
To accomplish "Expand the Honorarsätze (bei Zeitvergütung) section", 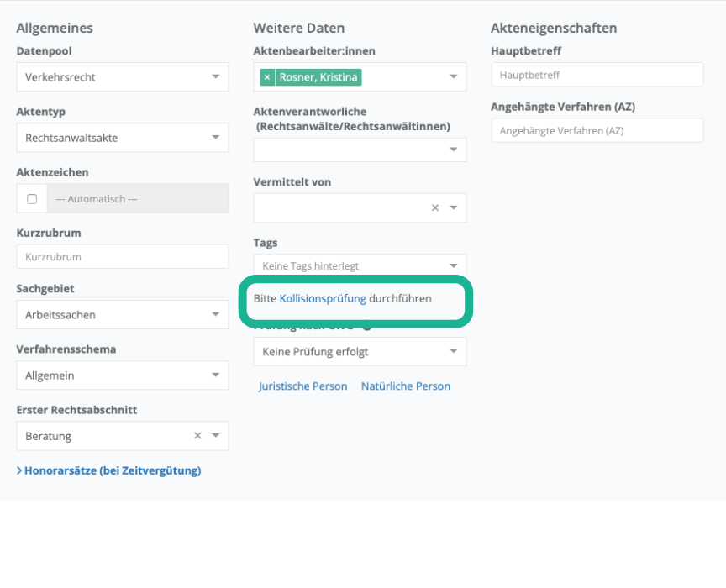I will click(x=109, y=470).
